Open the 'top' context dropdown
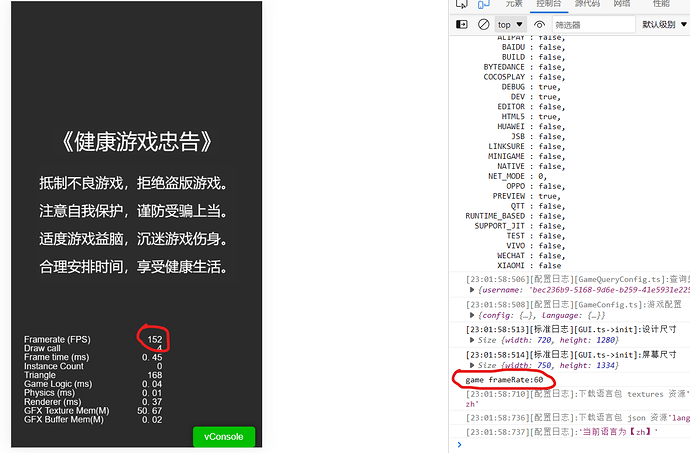690x453 pixels. (x=510, y=25)
